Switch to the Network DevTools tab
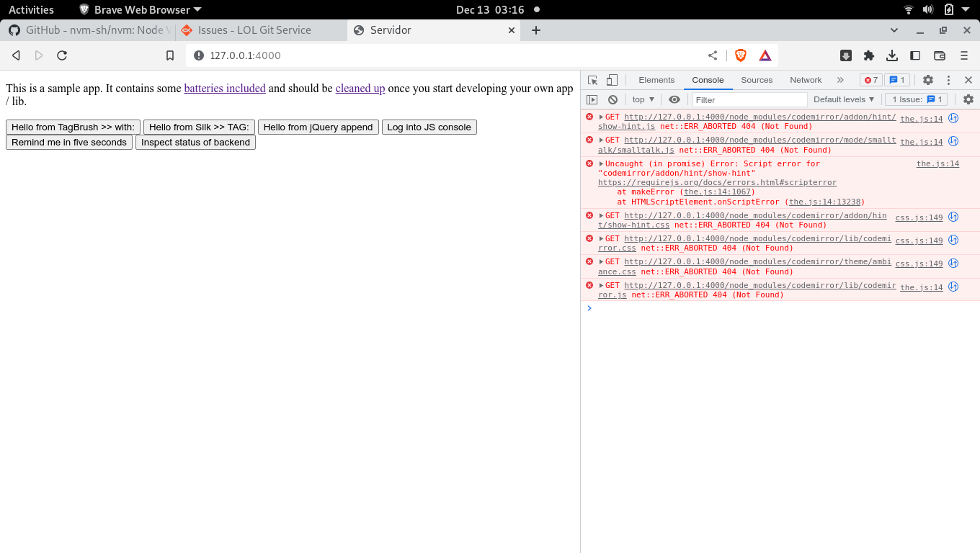The image size is (980, 553). tap(806, 80)
